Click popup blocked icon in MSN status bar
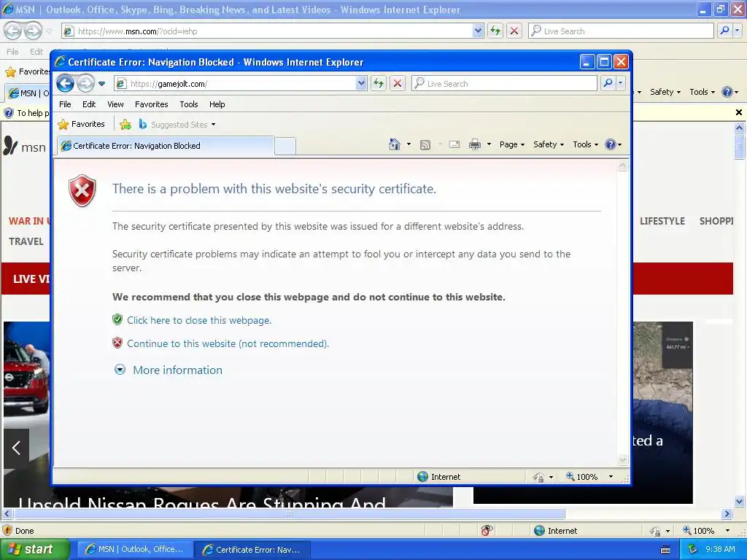Image resolution: width=747 pixels, height=560 pixels. 487,531
